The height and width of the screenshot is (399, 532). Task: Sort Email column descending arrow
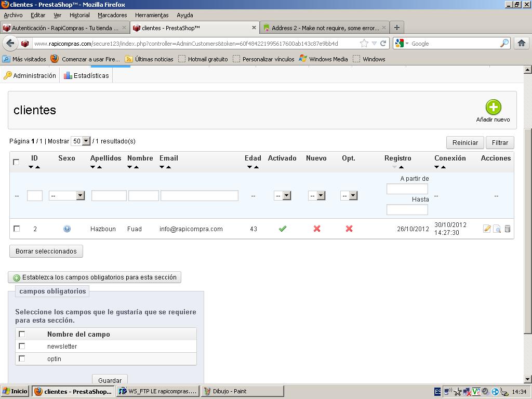[162, 167]
